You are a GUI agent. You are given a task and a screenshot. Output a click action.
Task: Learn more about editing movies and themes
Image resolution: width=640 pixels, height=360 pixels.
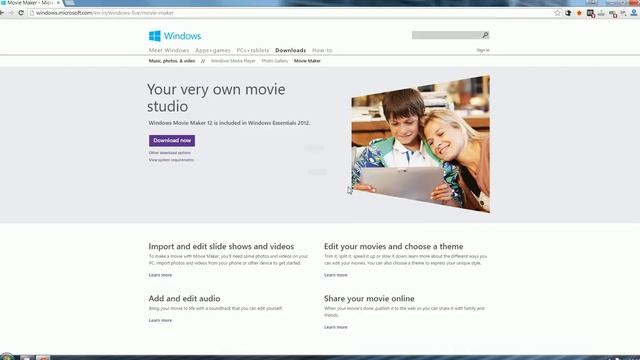[336, 275]
